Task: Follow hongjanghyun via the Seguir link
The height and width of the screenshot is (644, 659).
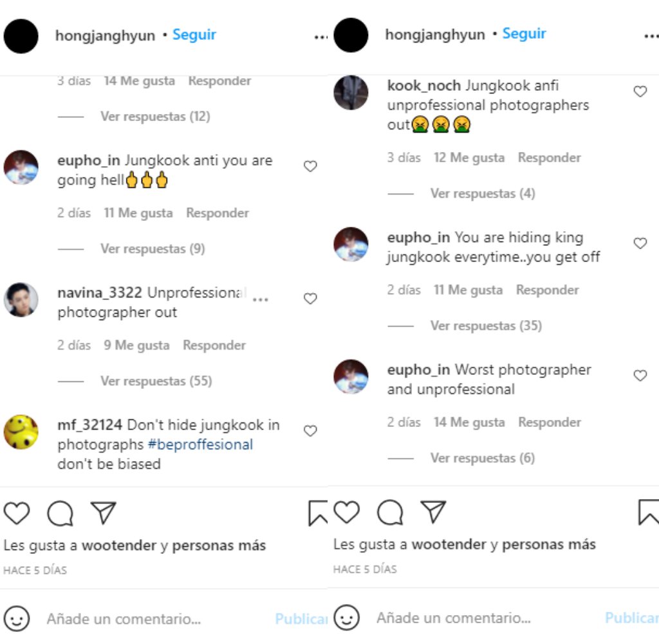Action: 194,35
